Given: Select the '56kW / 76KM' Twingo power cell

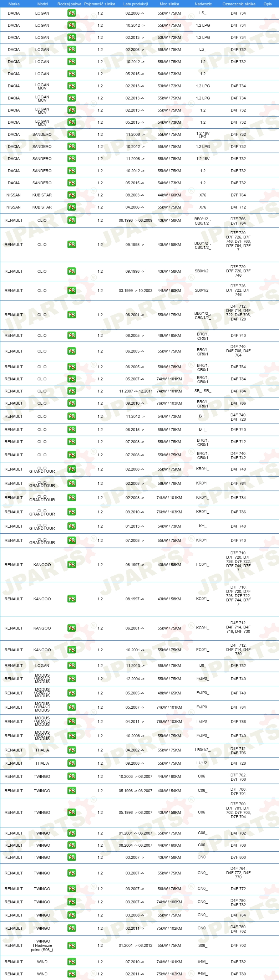Looking at the screenshot, I should (x=169, y=889).
